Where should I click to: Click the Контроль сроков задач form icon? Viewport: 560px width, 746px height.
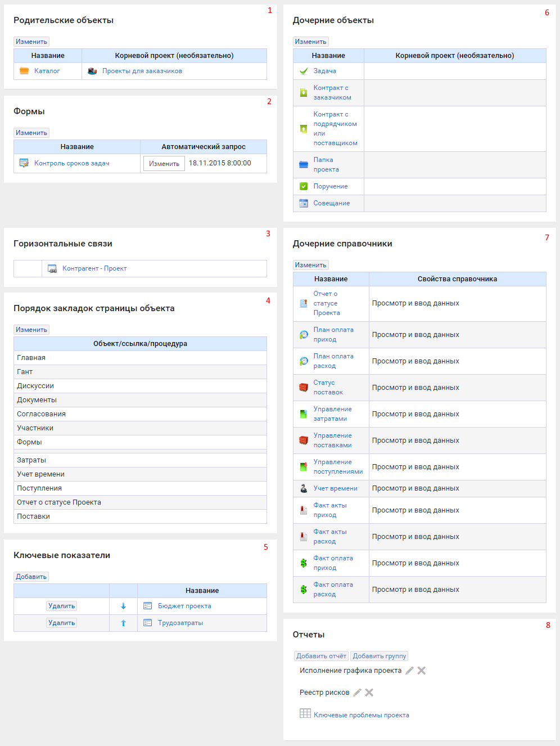click(24, 163)
